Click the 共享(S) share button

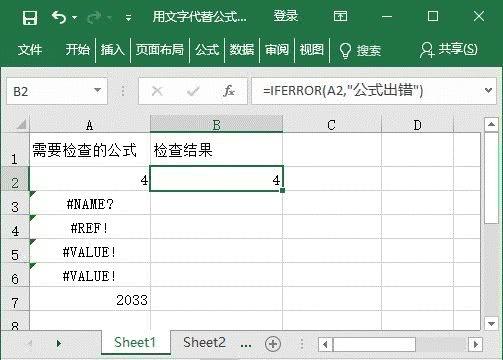point(448,50)
